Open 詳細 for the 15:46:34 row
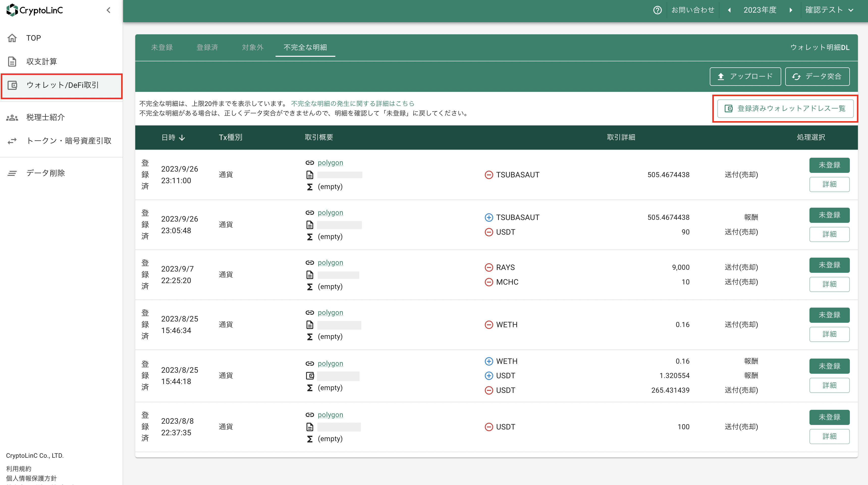 [829, 334]
